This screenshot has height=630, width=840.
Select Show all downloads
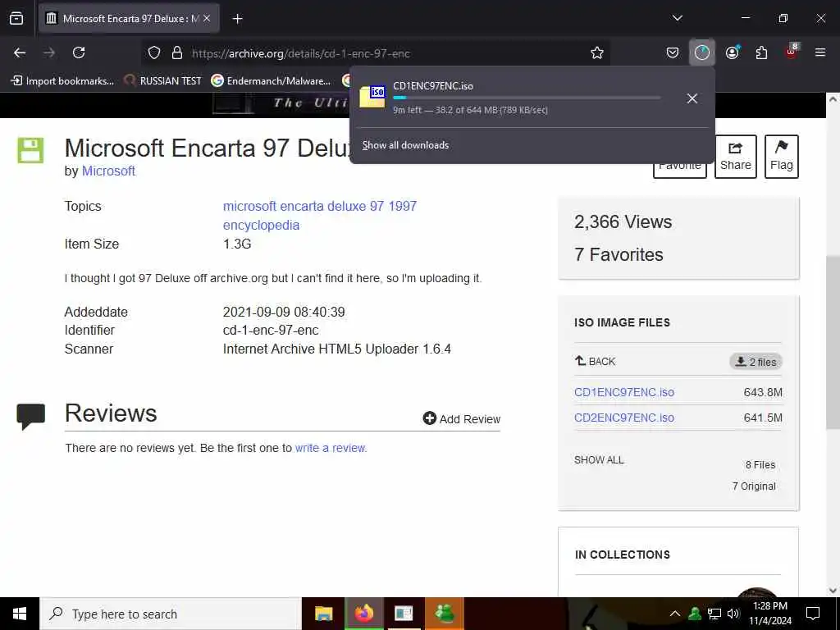tap(405, 145)
